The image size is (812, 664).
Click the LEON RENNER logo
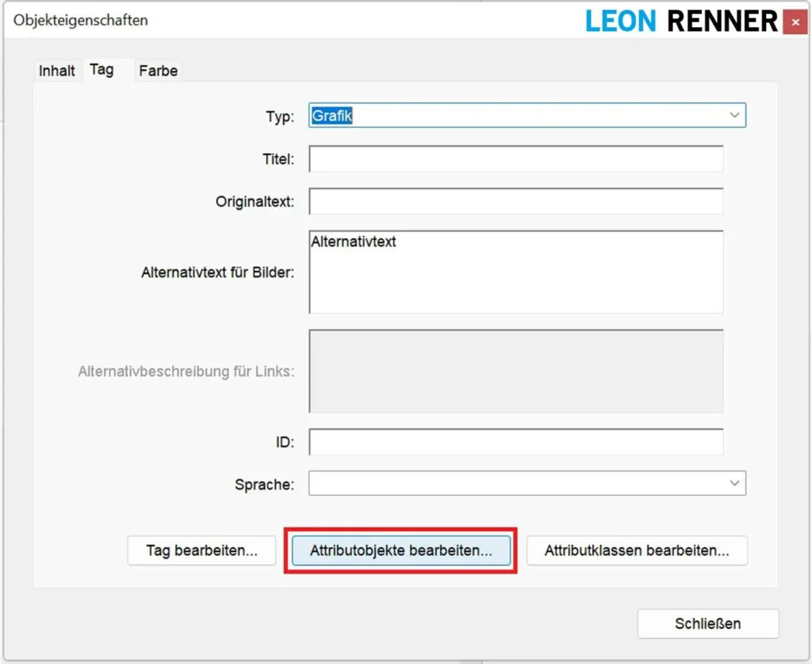coord(681,21)
